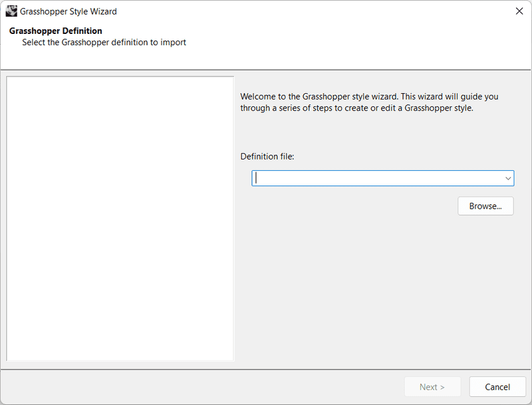Click the bold "Grasshopper Definition" heading
The image size is (532, 405).
click(56, 31)
